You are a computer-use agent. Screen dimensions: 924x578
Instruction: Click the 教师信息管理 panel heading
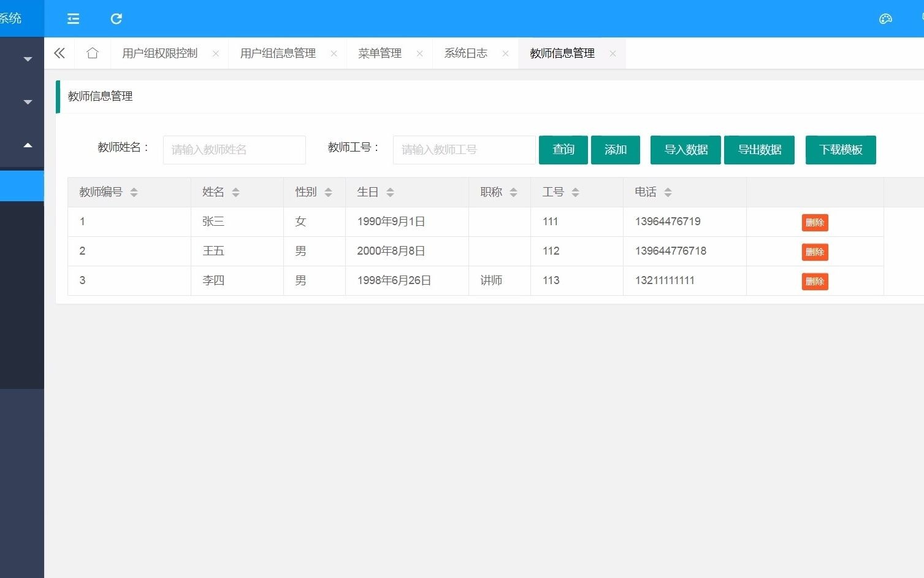pos(101,96)
